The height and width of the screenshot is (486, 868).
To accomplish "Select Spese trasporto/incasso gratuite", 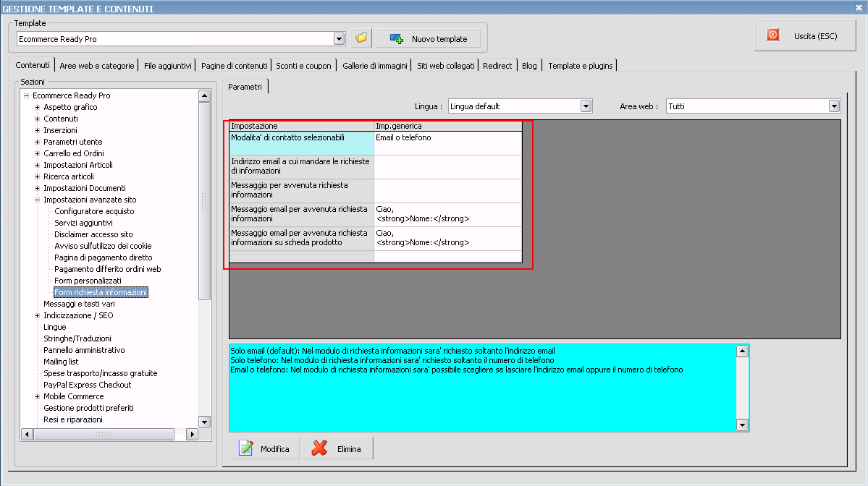I will [100, 374].
